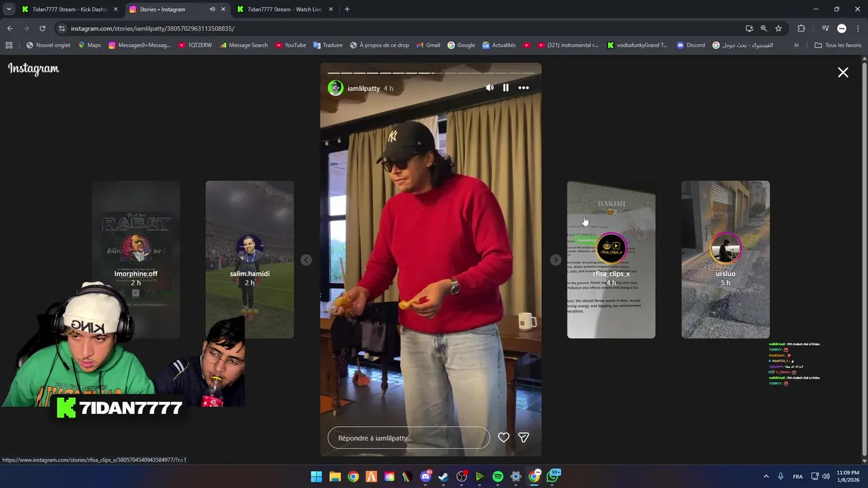Pause the playing story
Viewport: 868px width, 488px height.
point(506,87)
